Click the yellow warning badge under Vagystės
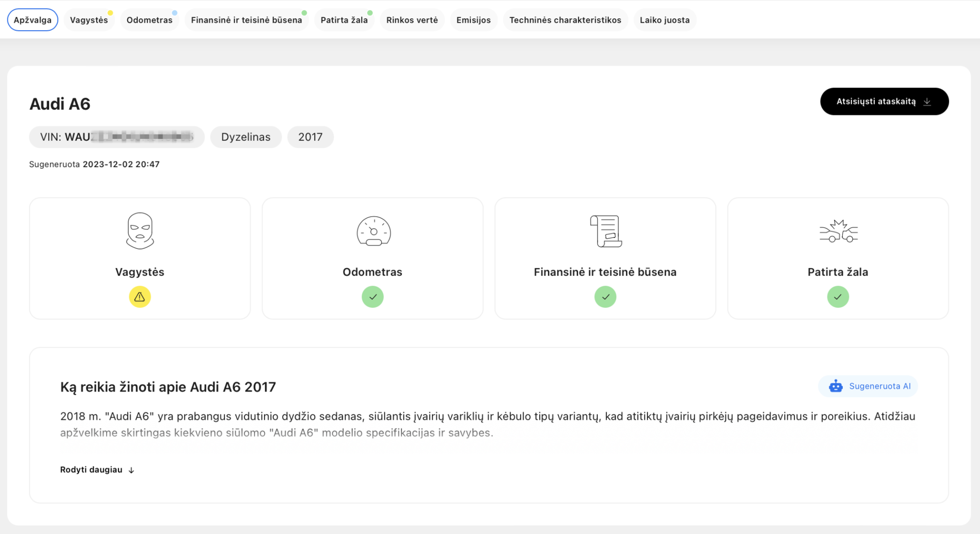 140,297
